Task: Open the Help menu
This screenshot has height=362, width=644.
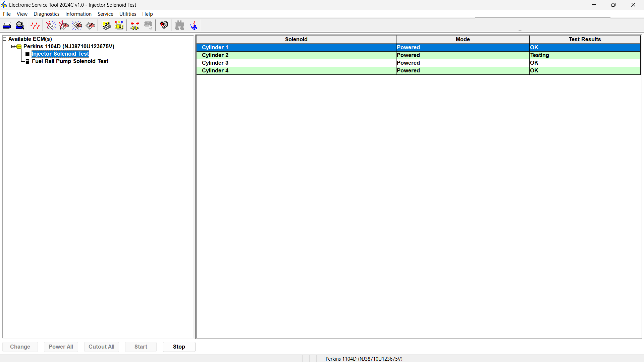Action: (147, 14)
